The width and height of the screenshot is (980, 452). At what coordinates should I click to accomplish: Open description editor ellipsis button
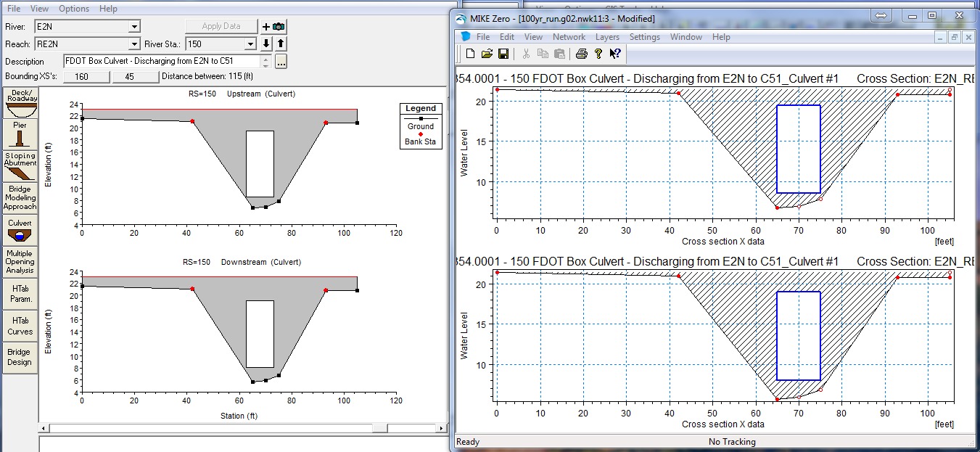pos(281,62)
